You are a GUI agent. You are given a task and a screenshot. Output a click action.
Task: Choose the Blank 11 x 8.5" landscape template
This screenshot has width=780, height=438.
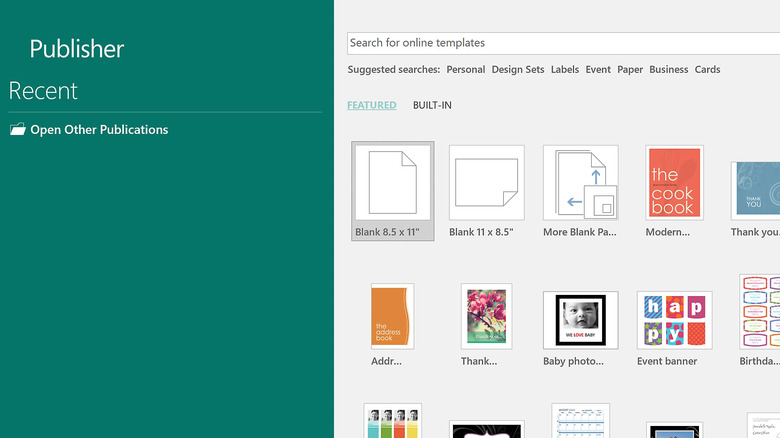coord(487,183)
